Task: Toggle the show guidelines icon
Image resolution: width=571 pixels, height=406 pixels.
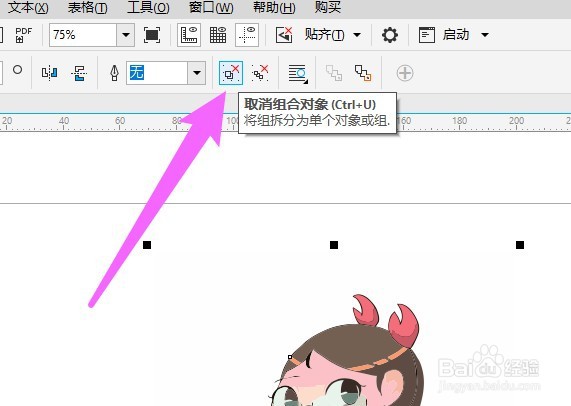Action: point(247,35)
